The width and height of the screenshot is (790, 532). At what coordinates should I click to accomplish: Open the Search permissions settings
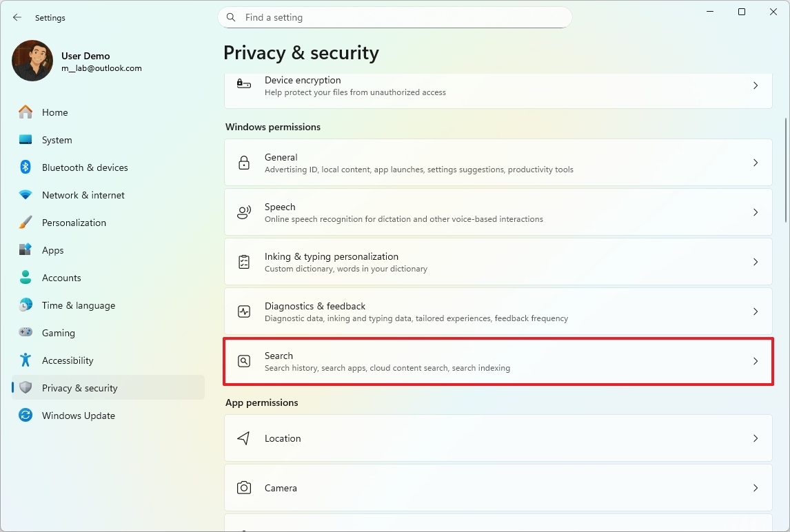point(498,361)
